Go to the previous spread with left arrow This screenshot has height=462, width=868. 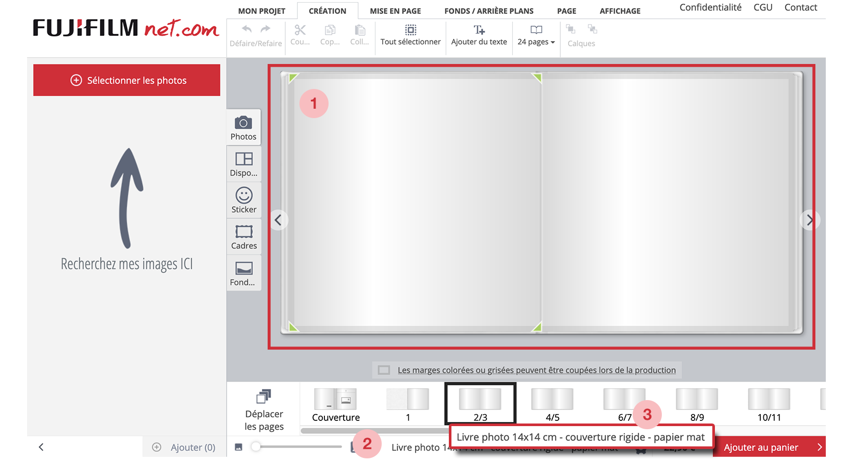click(x=278, y=220)
